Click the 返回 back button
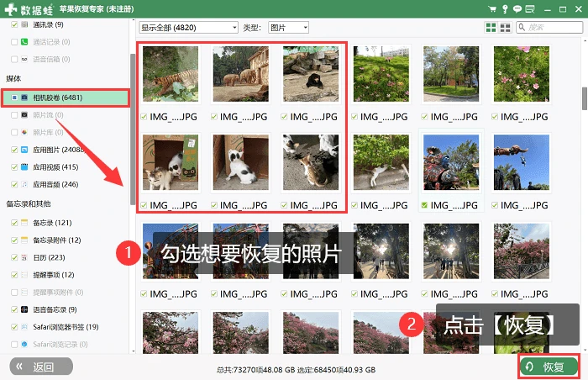The image size is (588, 380). coord(41,367)
